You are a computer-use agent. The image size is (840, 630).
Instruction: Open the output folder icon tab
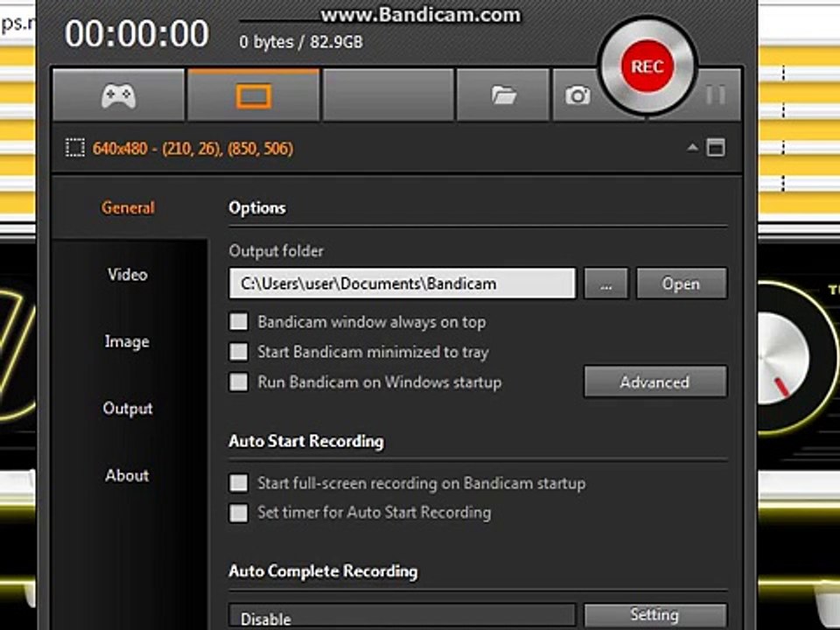pos(503,95)
